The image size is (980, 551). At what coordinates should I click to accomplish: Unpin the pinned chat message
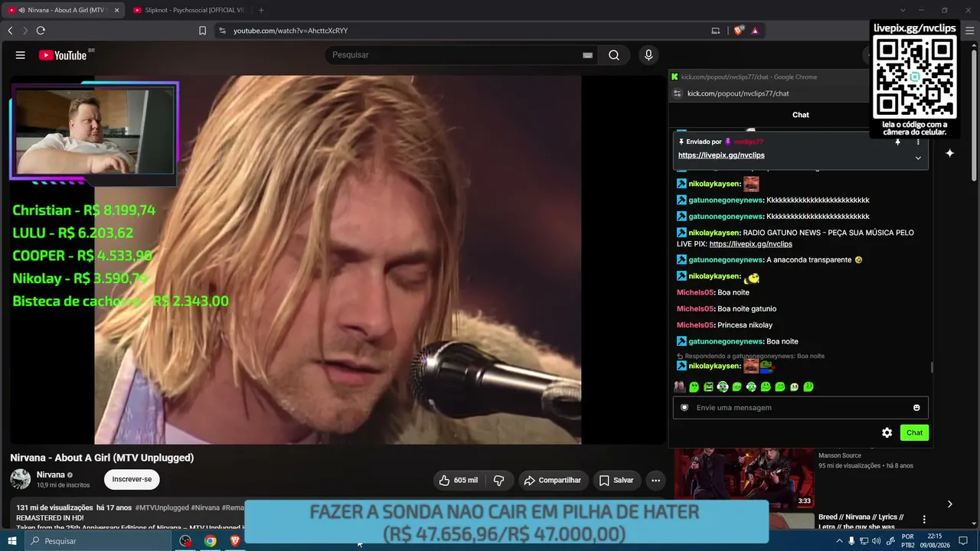pyautogui.click(x=898, y=142)
